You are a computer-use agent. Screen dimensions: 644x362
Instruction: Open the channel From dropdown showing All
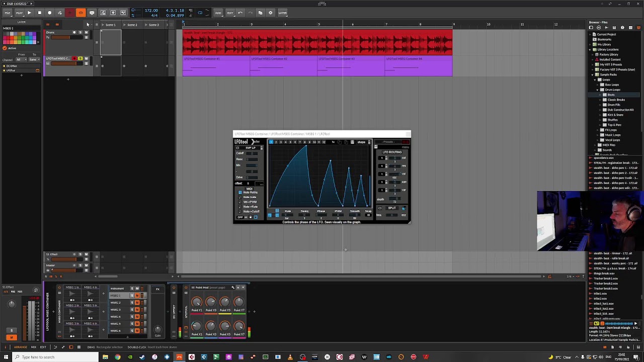pos(21,59)
